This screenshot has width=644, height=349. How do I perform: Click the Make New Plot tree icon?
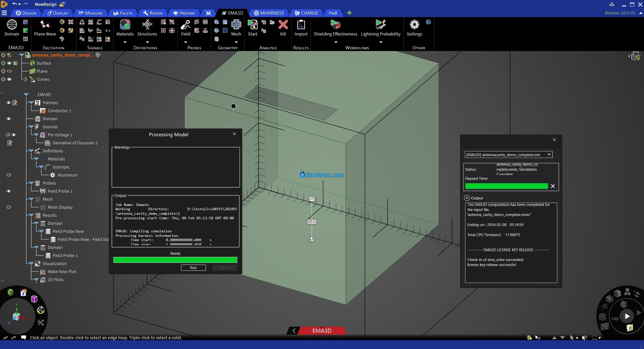coord(43,272)
